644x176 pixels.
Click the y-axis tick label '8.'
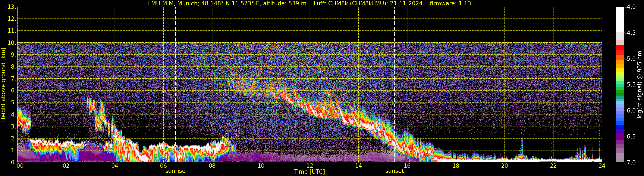[13, 67]
